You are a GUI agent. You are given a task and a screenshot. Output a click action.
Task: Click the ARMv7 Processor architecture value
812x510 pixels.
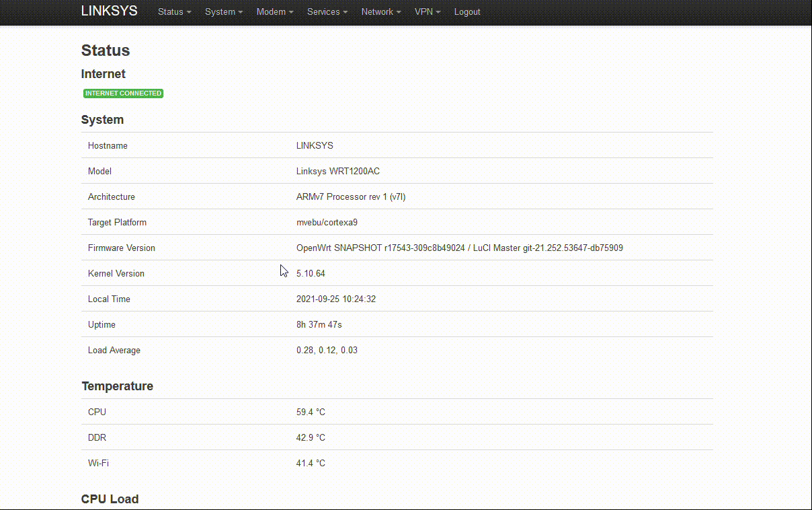coord(351,196)
